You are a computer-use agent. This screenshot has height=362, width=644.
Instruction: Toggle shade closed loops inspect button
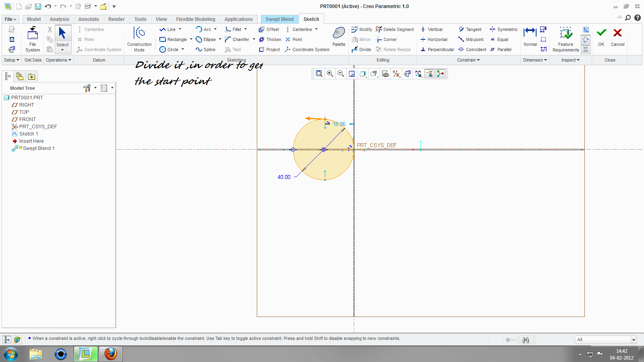click(x=586, y=29)
